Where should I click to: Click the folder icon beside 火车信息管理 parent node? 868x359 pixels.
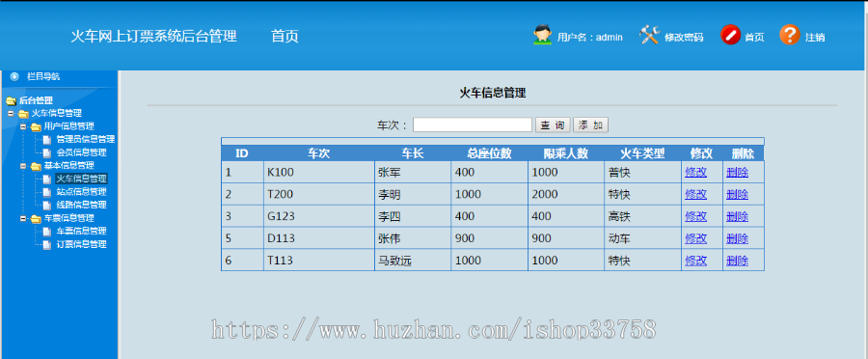pyautogui.click(x=23, y=114)
